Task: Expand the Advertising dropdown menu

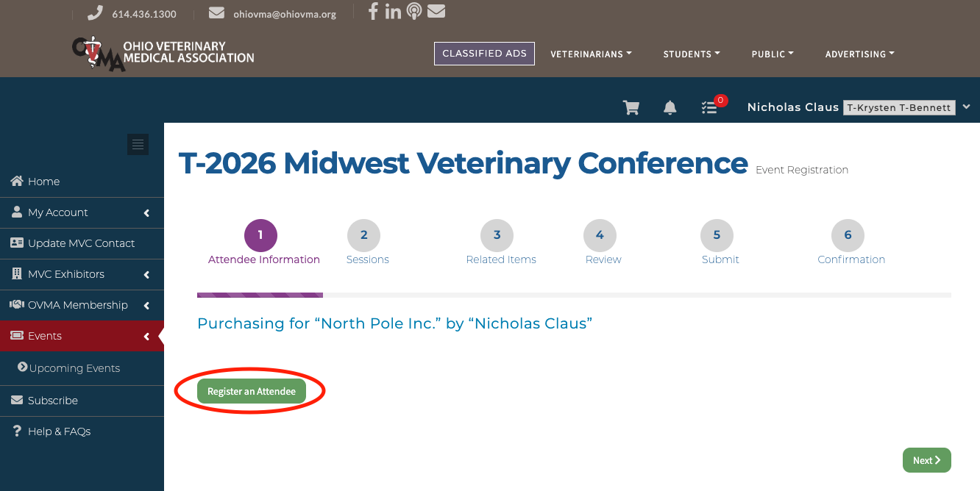Action: click(x=859, y=54)
